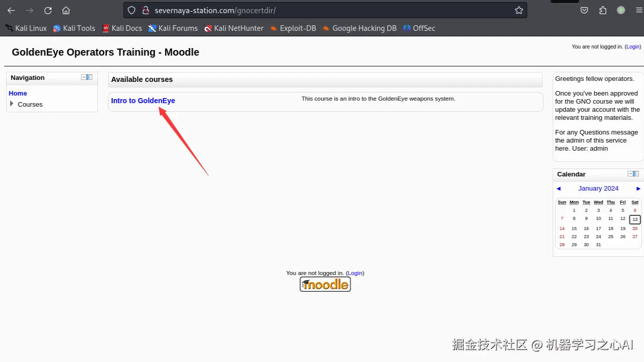The image size is (644, 362).
Task: Open the OffSec bookmark
Action: click(419, 28)
